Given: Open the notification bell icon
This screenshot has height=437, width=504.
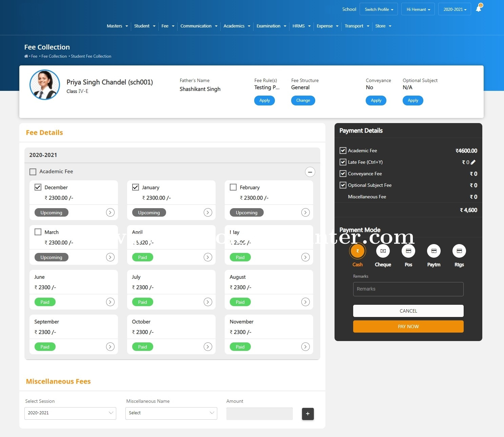Looking at the screenshot, I should click(x=479, y=9).
